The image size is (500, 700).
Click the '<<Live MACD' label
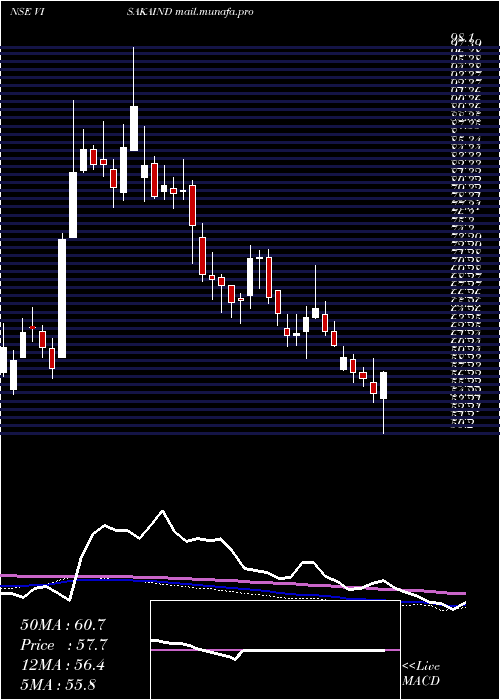pos(421,674)
